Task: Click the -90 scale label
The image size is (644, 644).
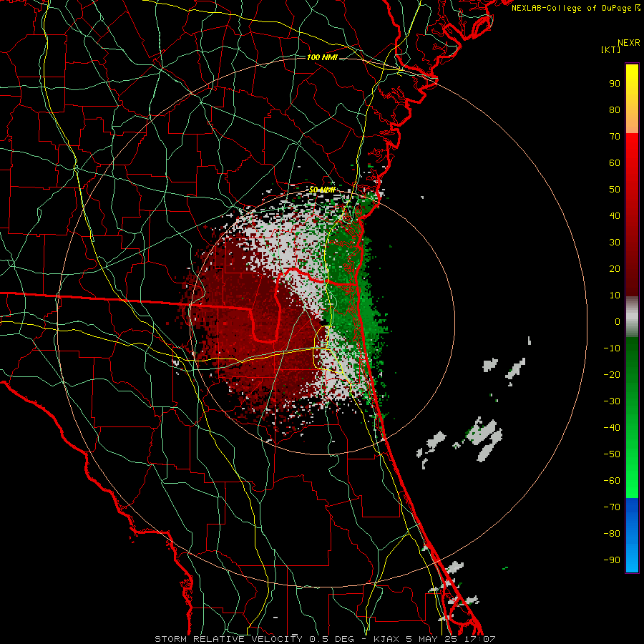Action: (x=612, y=560)
